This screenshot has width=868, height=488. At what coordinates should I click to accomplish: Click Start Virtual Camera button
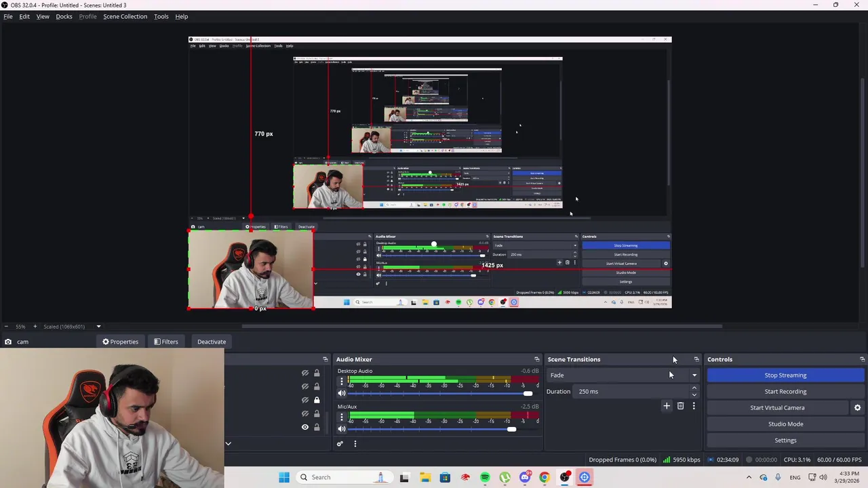click(777, 408)
